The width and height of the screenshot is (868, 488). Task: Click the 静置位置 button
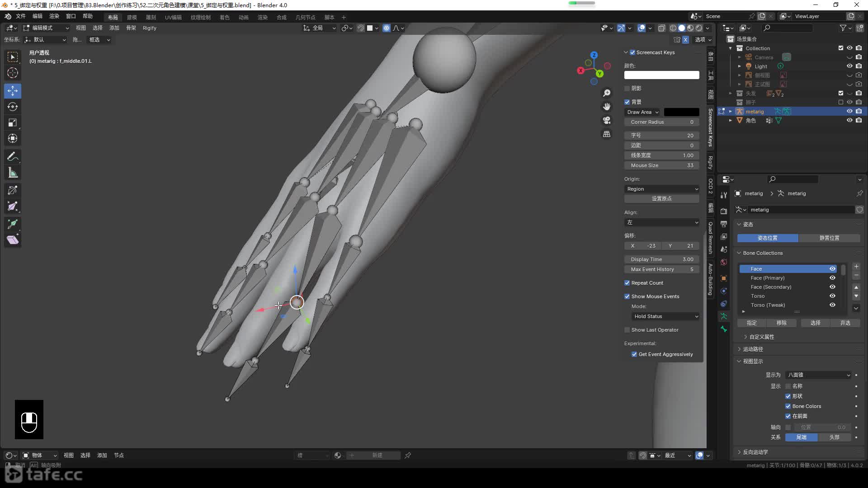pos(830,238)
